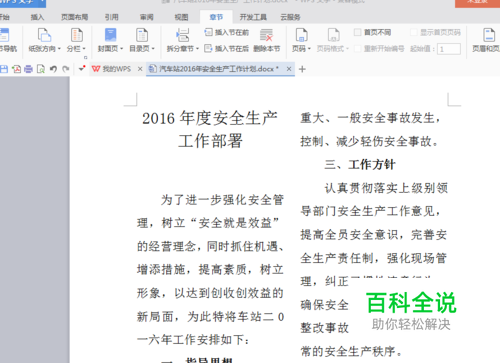Click the 分栏 columns icon
500x363 pixels.
77,35
